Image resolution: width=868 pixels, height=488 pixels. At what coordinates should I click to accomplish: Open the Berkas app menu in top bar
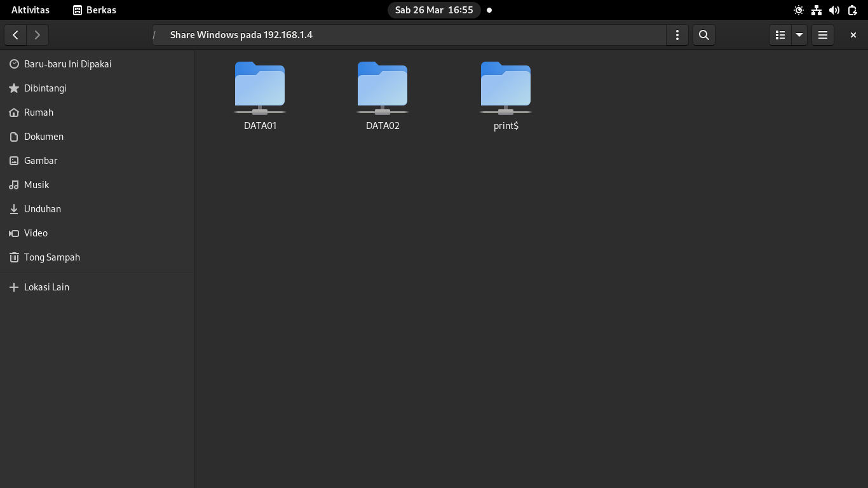[95, 10]
